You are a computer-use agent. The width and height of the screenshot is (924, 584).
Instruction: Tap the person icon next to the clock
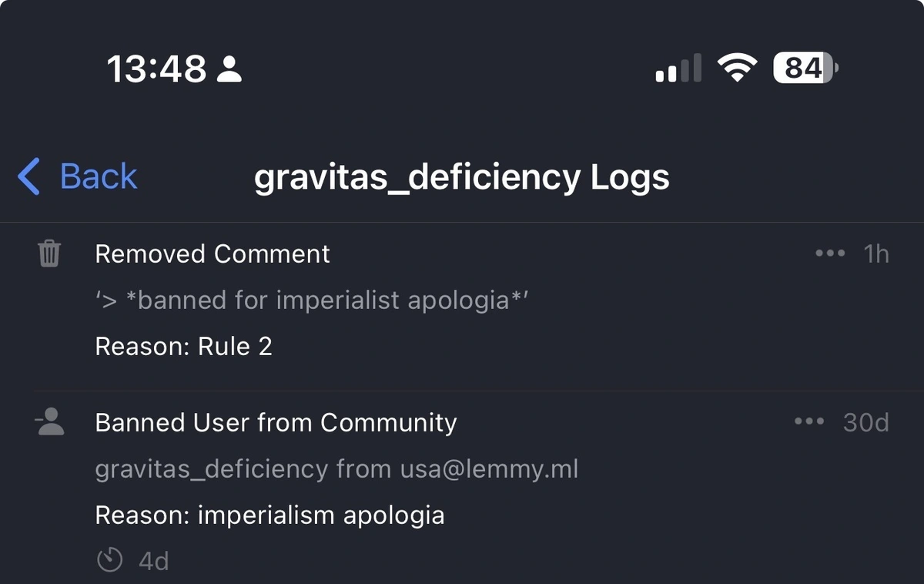click(x=229, y=69)
